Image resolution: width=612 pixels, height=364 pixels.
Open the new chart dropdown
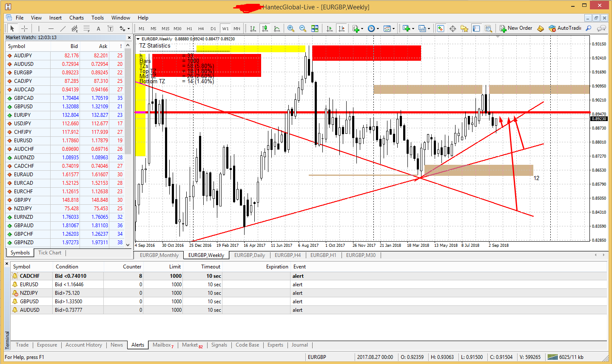[x=413, y=29]
